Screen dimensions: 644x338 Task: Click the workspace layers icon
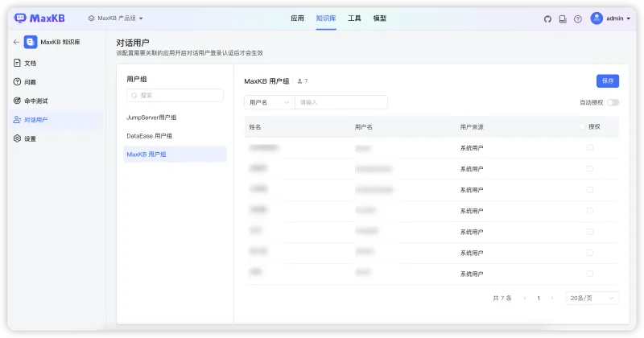click(x=91, y=19)
